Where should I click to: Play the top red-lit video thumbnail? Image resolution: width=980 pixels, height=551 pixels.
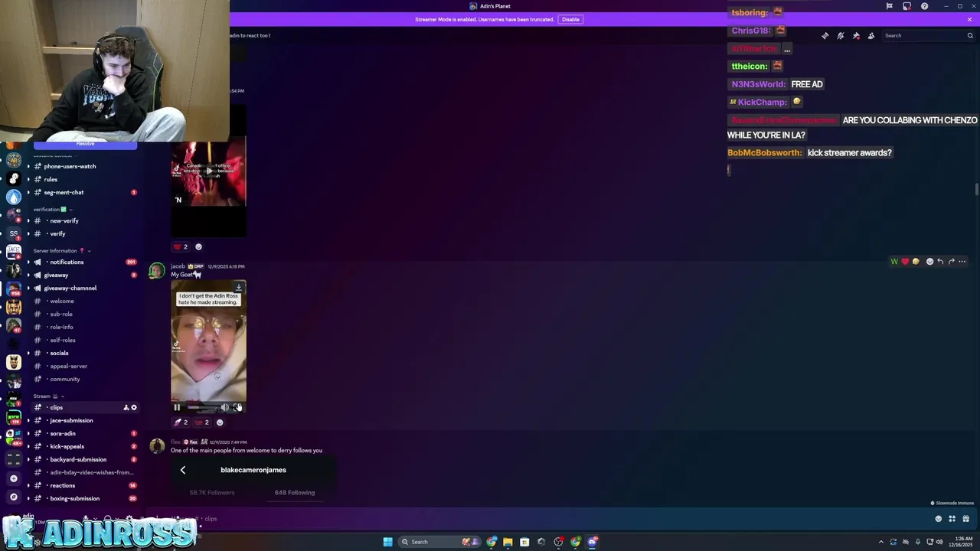pos(208,173)
